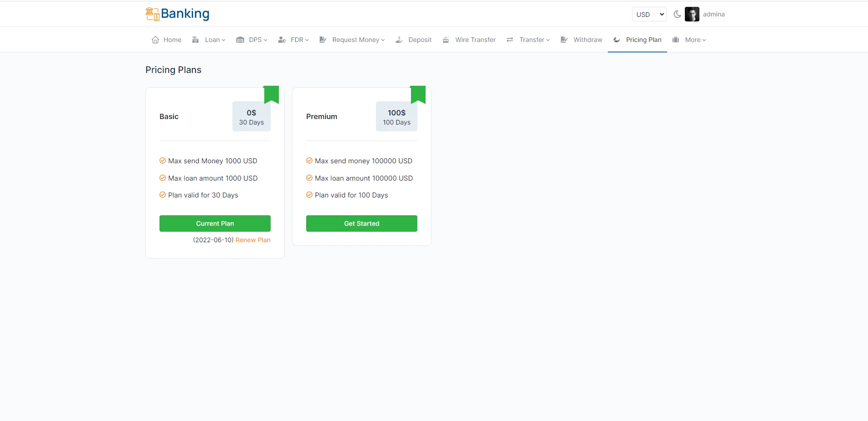
Task: Open the Request Money menu
Action: click(x=353, y=40)
